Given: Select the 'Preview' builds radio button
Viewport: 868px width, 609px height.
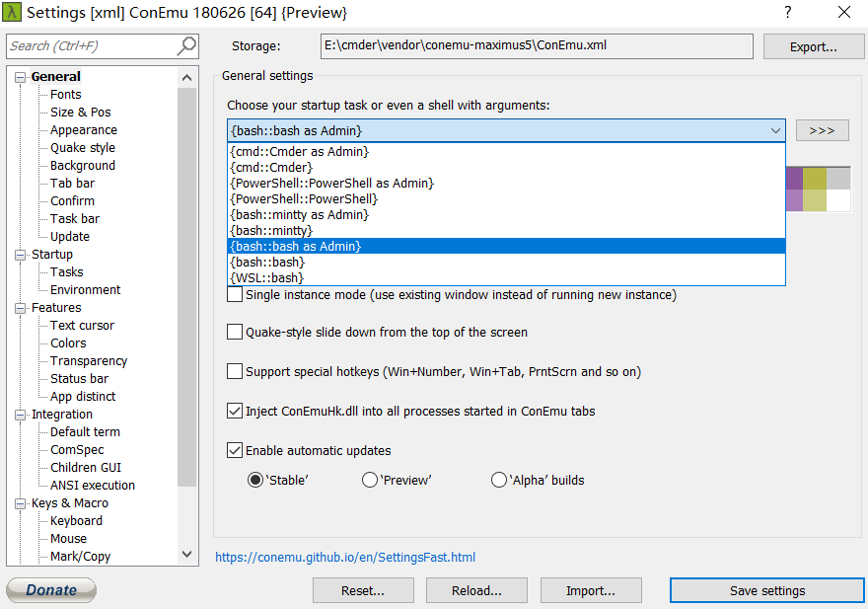Looking at the screenshot, I should [370, 480].
